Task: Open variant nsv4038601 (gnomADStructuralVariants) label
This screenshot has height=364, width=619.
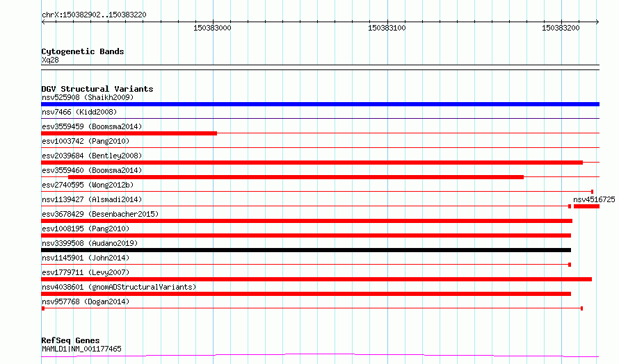Action: 119,287
